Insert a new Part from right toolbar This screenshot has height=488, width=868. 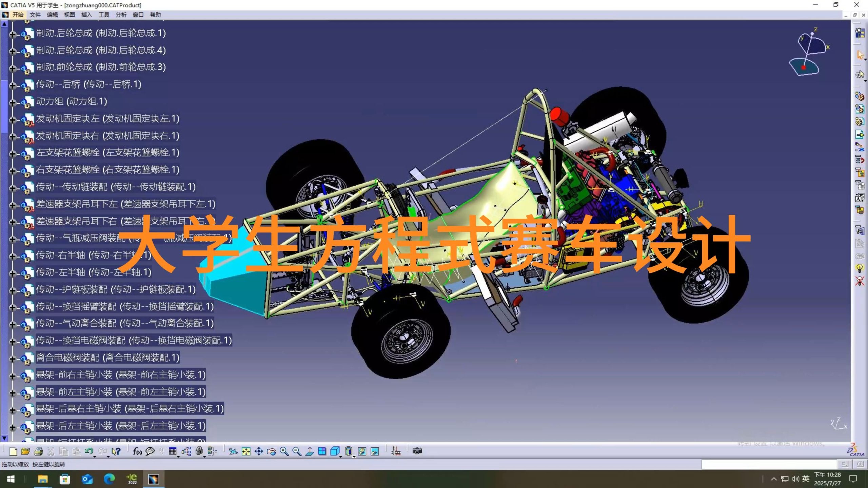coord(859,122)
